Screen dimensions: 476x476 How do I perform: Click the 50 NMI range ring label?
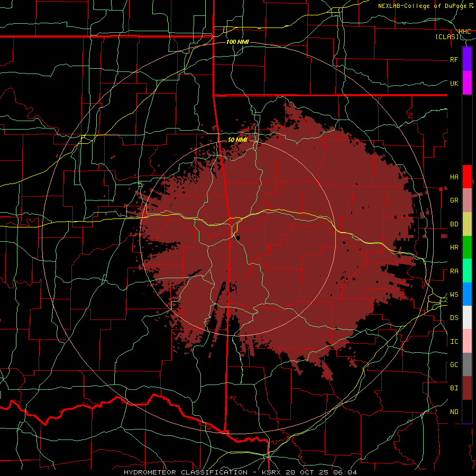[x=237, y=140]
